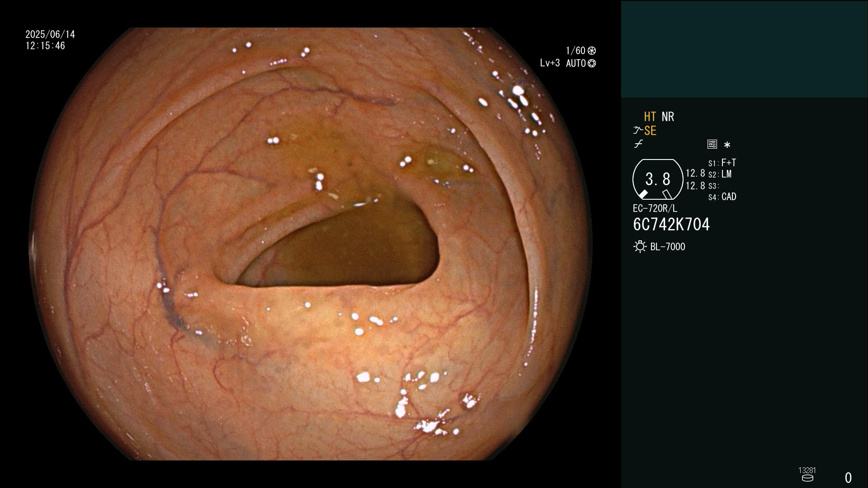Click the iris icon next to AUTO
This screenshot has width=868, height=488.
point(592,63)
